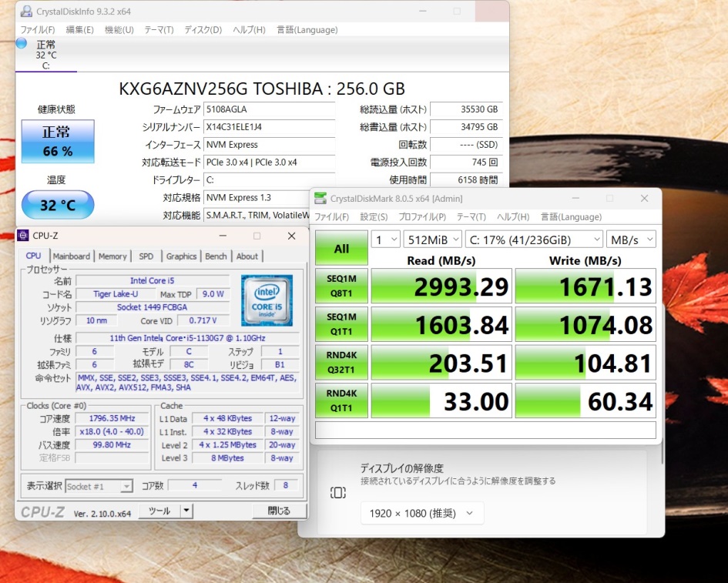Open ヘルプ(H) menu in CrystalDiskInfo
The image size is (728, 583).
(x=250, y=30)
